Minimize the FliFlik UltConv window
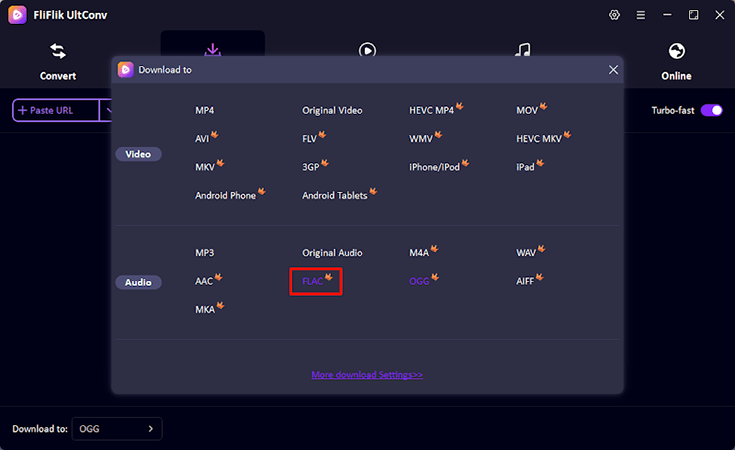The height and width of the screenshot is (450, 735). [x=667, y=15]
